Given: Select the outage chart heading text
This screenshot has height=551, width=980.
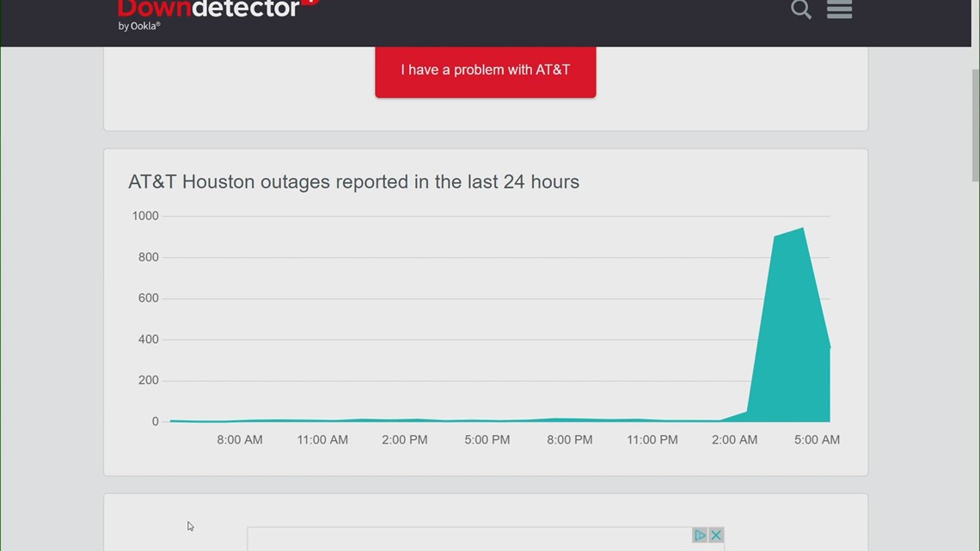Looking at the screenshot, I should tap(354, 181).
